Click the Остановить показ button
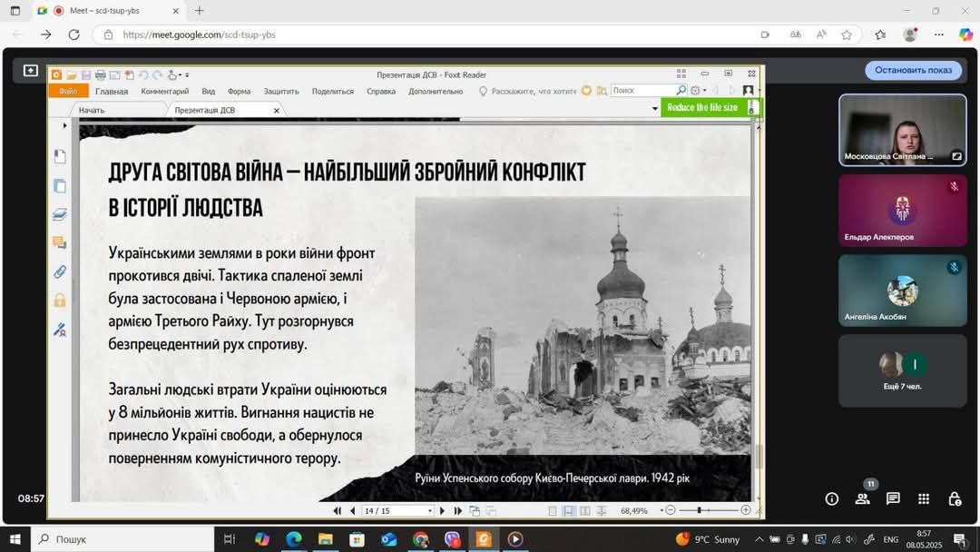980x552 pixels. pyautogui.click(x=913, y=70)
